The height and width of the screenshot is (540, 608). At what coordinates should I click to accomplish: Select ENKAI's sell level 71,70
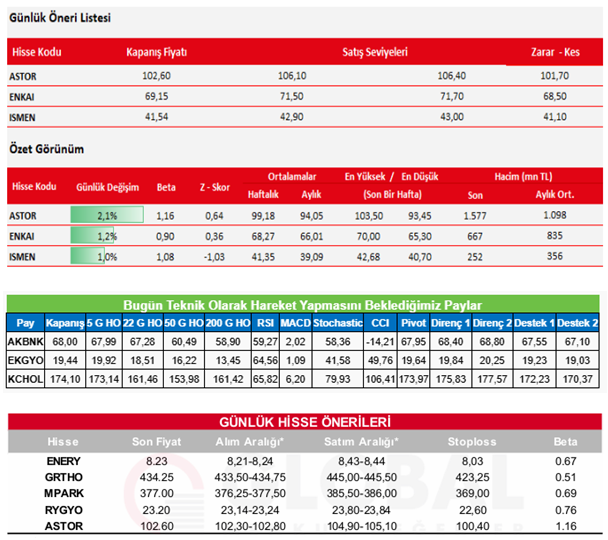[452, 96]
